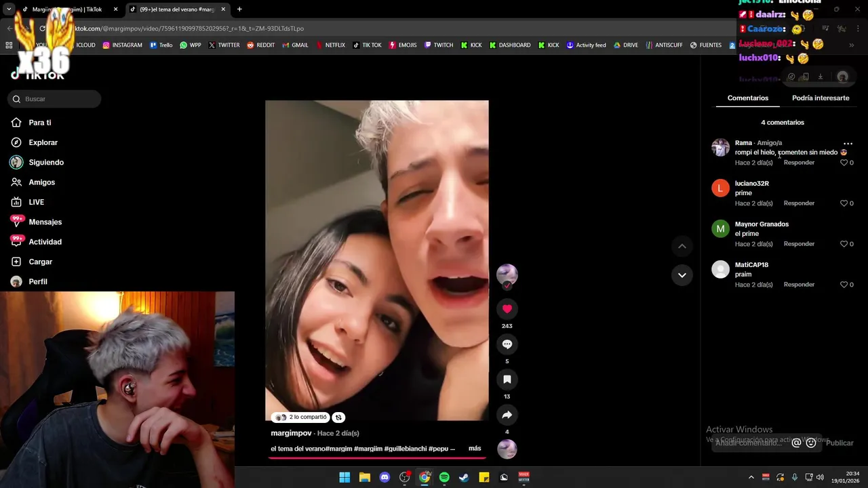
Task: Open Rama's profile avatar
Action: pyautogui.click(x=720, y=147)
